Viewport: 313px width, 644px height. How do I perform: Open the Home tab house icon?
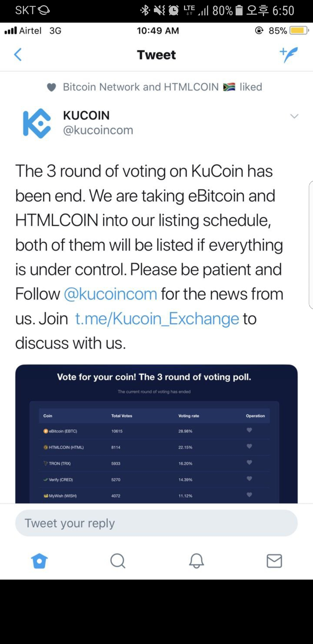tap(39, 561)
